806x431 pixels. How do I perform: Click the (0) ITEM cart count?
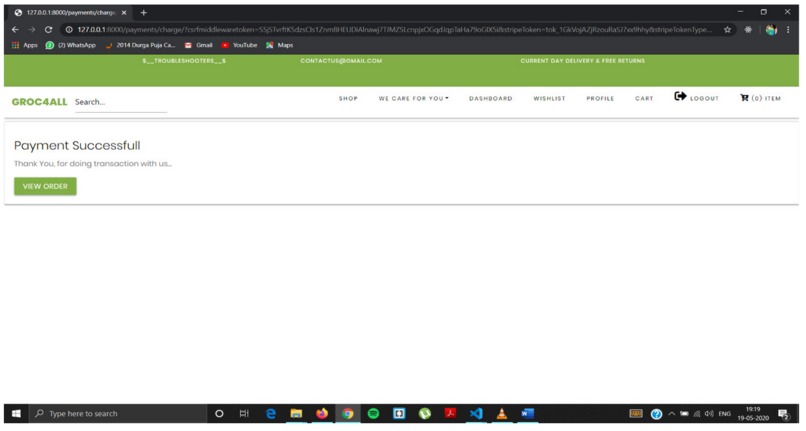click(x=766, y=98)
